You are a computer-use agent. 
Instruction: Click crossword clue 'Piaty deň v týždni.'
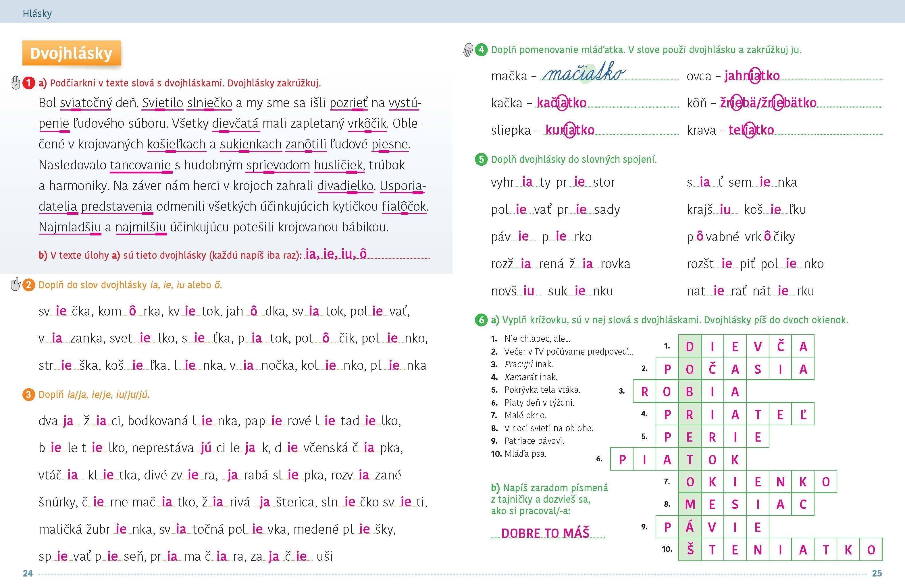539,403
